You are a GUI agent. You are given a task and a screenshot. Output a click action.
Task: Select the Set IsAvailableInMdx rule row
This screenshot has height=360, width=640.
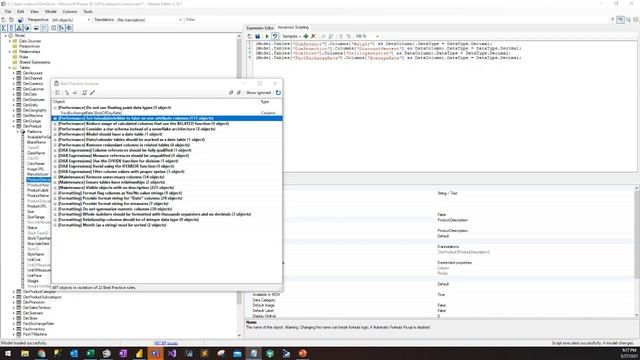click(x=167, y=118)
